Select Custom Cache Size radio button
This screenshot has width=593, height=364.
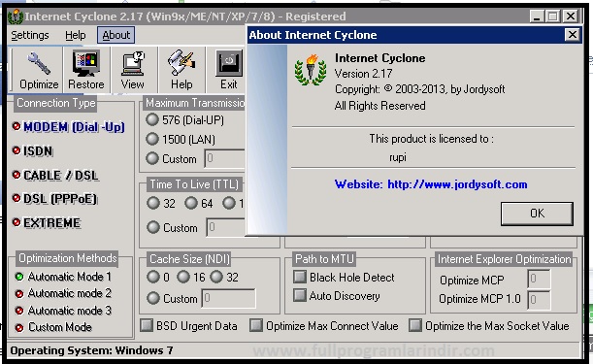click(x=153, y=298)
